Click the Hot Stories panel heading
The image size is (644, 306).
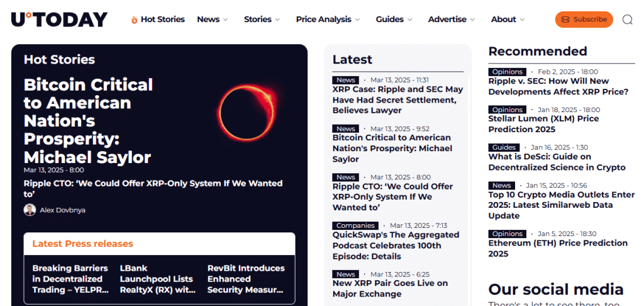pos(59,60)
